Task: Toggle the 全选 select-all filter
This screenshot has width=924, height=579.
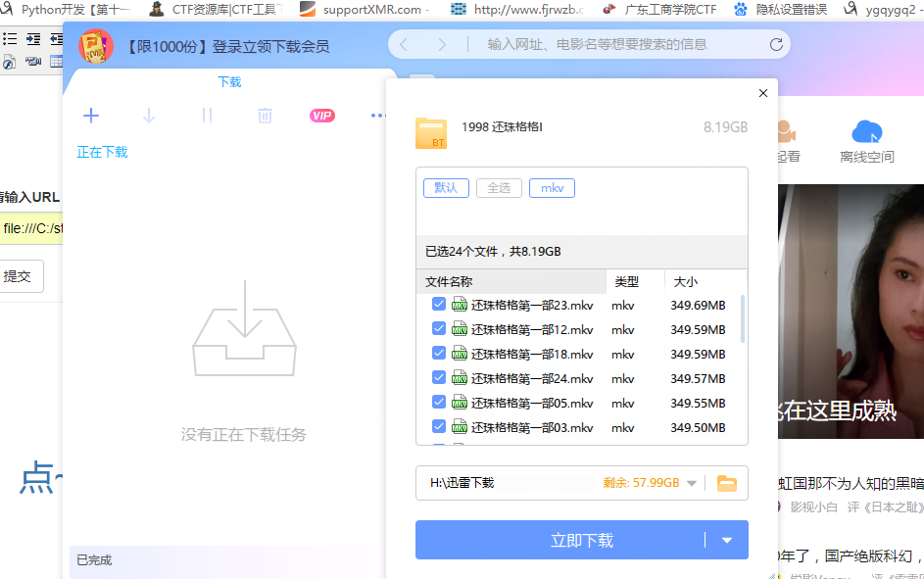Action: pyautogui.click(x=499, y=188)
